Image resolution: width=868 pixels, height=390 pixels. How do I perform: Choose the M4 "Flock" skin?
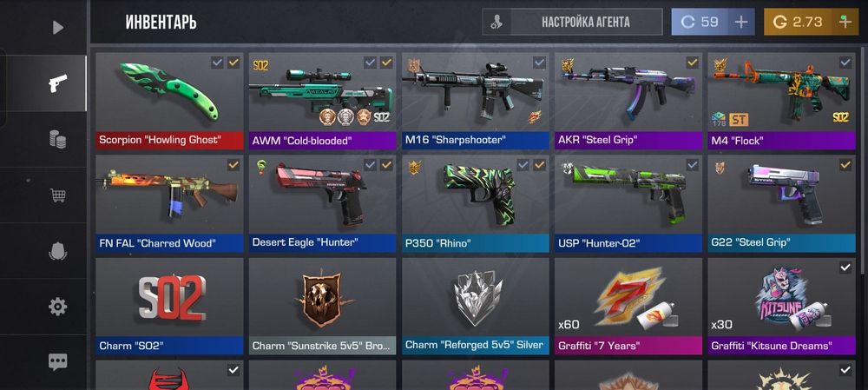[782, 101]
